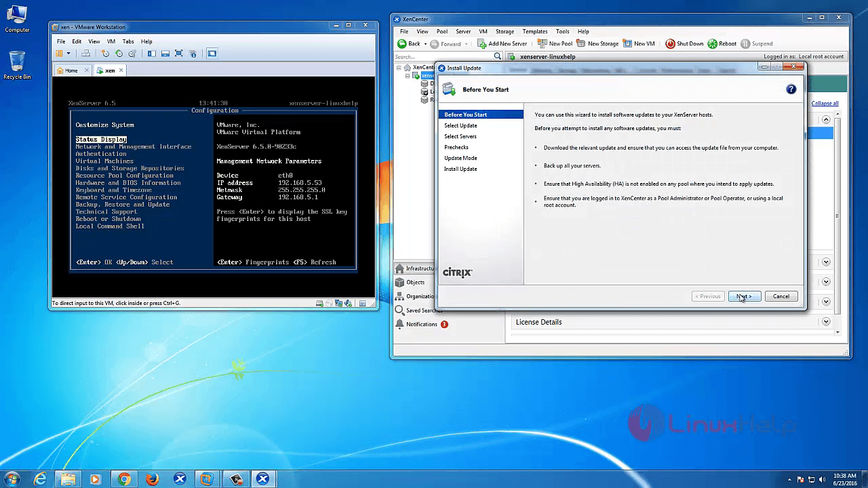The height and width of the screenshot is (488, 868).
Task: Click the Windows Start button
Action: [x=12, y=479]
